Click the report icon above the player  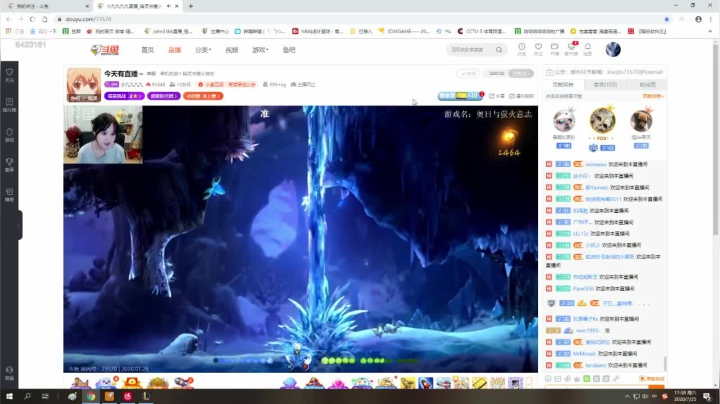point(521,96)
